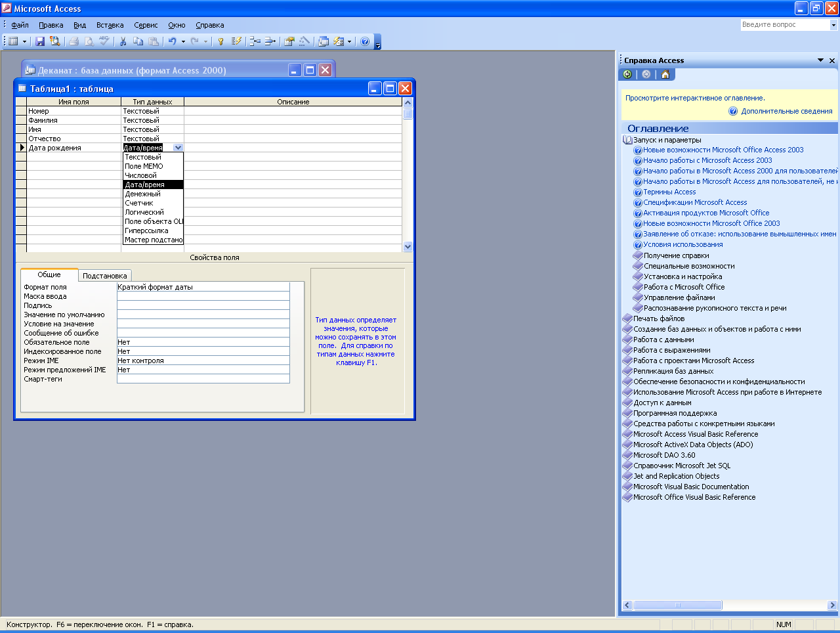This screenshot has width=840, height=633.
Task: Click the Paste clipboard icon
Action: (x=153, y=41)
